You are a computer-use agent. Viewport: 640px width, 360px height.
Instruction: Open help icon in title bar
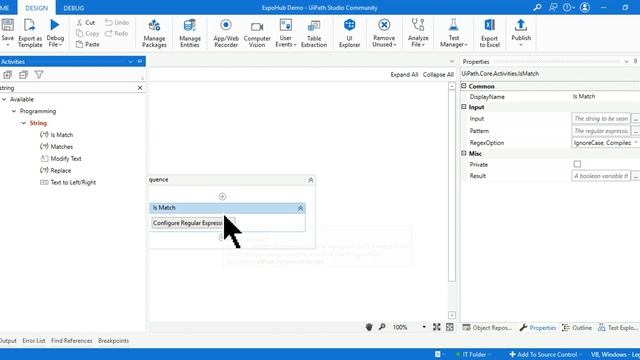568,7
